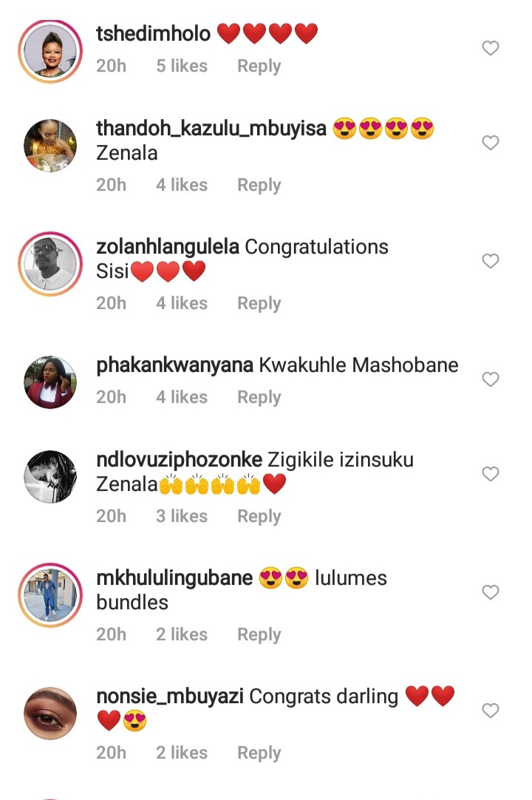Tap heart icon beside thandoh_kazulu_mbuyisa's comment
Screen dimensions: 532x800
490,143
